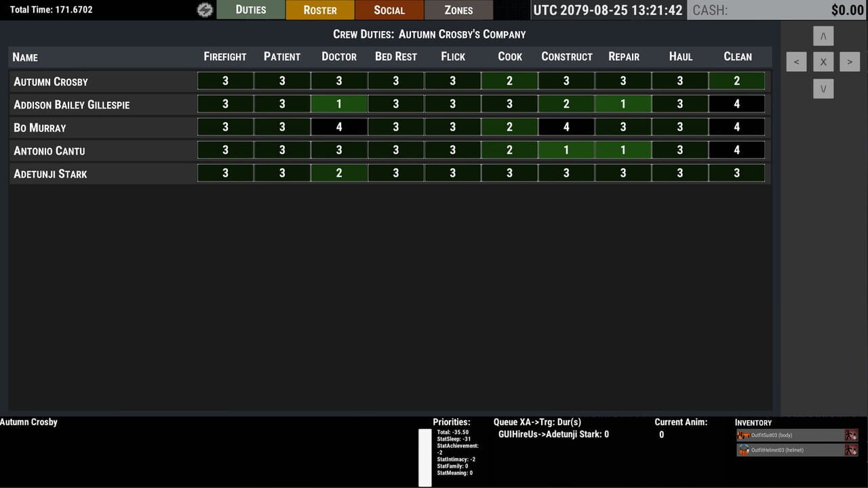Click the drop-item icon for OutfitSuit03
Viewport: 868px width, 488px height.
(x=850, y=434)
